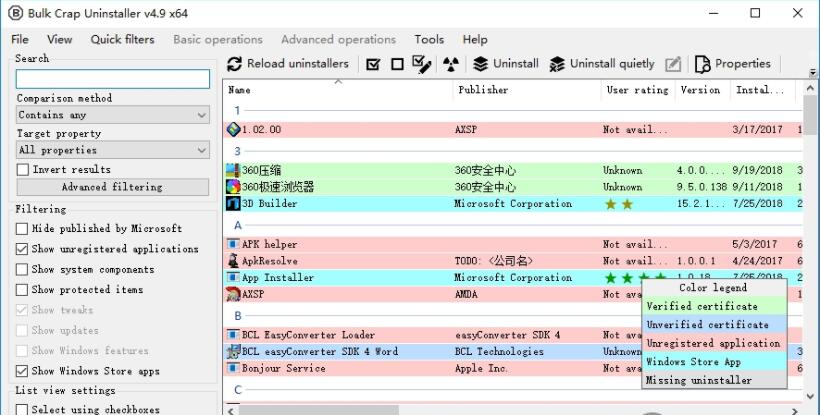
Task: Click the Reload uninstallers refresh icon
Action: click(x=235, y=64)
